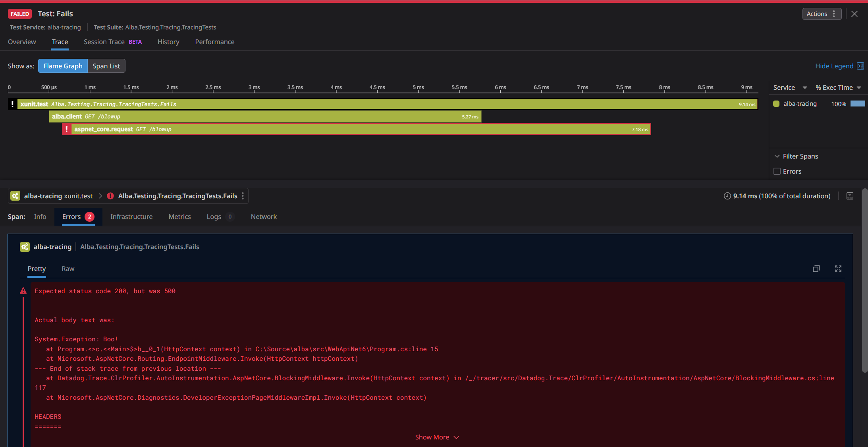Click the Hide Legend panel icon

(860, 66)
